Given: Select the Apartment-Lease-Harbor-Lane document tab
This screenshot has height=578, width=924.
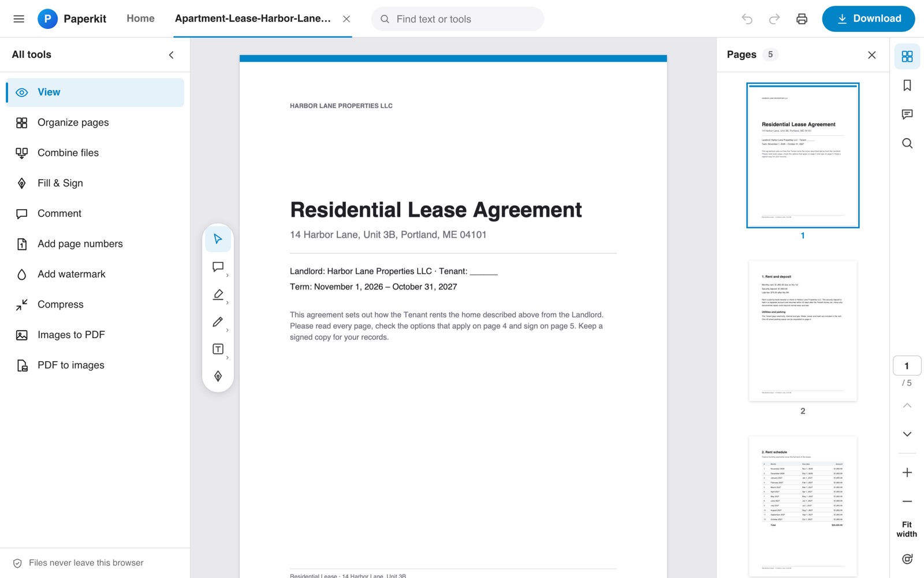Looking at the screenshot, I should [253, 18].
